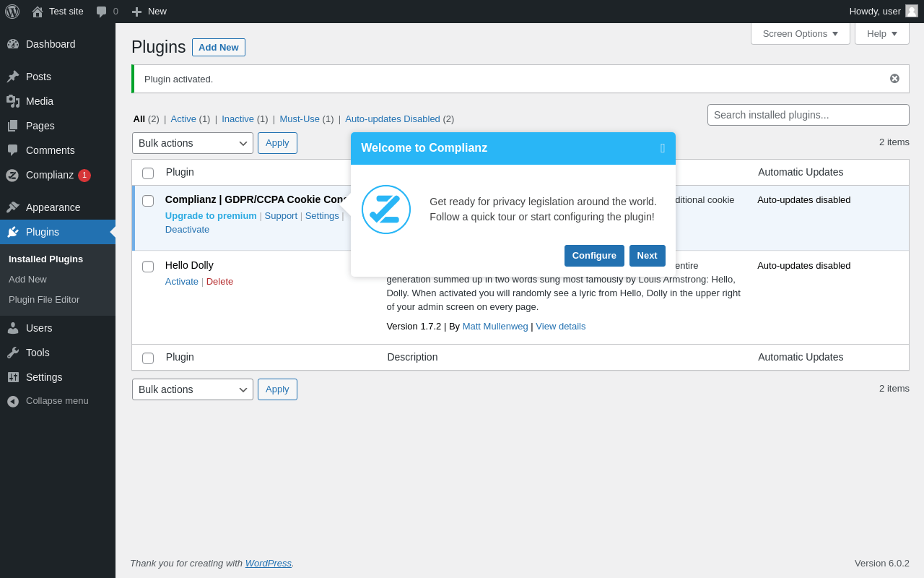
Task: Expand the Help tab
Action: [x=881, y=33]
